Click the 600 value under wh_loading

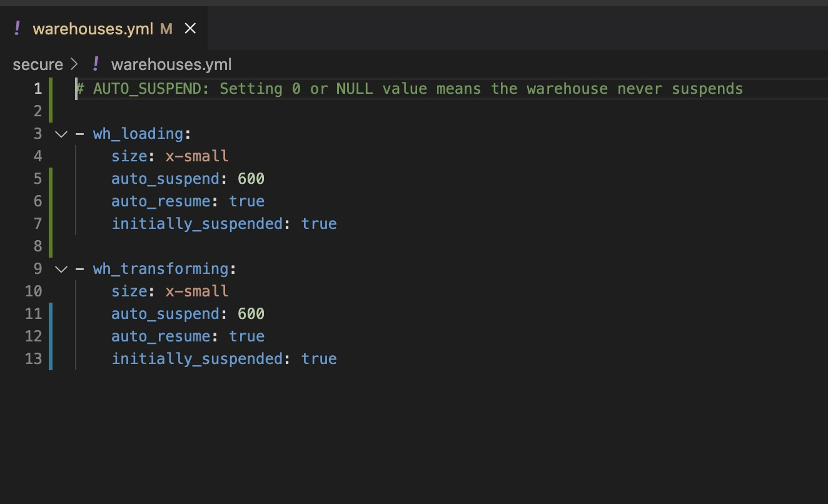(251, 179)
